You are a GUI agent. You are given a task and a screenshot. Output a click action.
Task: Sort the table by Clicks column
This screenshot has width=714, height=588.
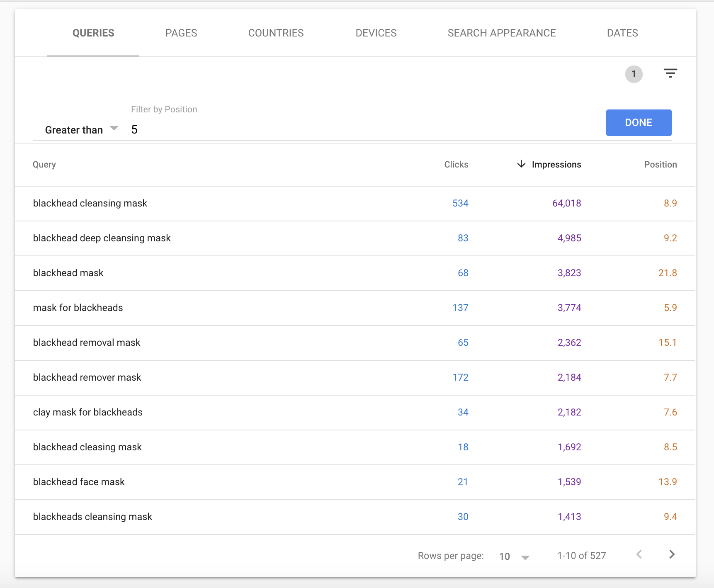click(x=456, y=165)
